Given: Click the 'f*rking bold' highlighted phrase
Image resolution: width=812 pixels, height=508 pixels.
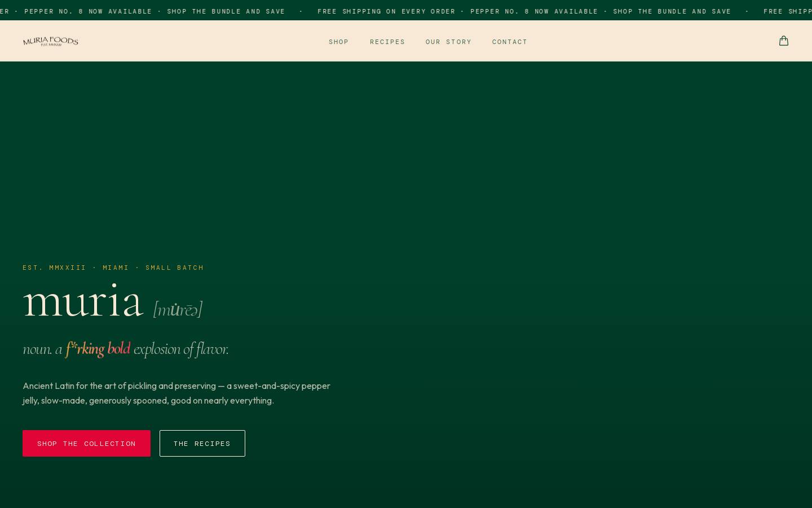Looking at the screenshot, I should click(x=98, y=349).
